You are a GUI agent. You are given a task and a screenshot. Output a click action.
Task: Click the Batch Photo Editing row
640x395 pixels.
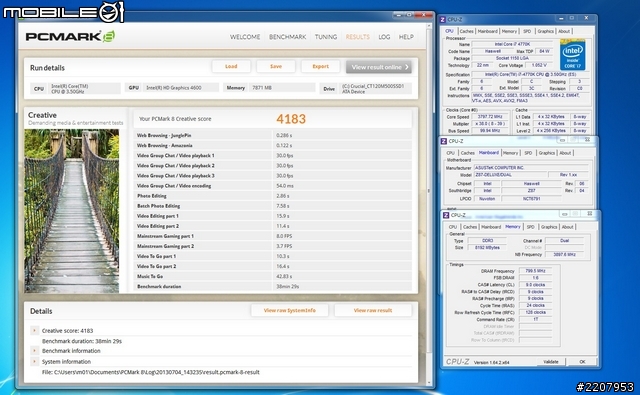[273, 206]
